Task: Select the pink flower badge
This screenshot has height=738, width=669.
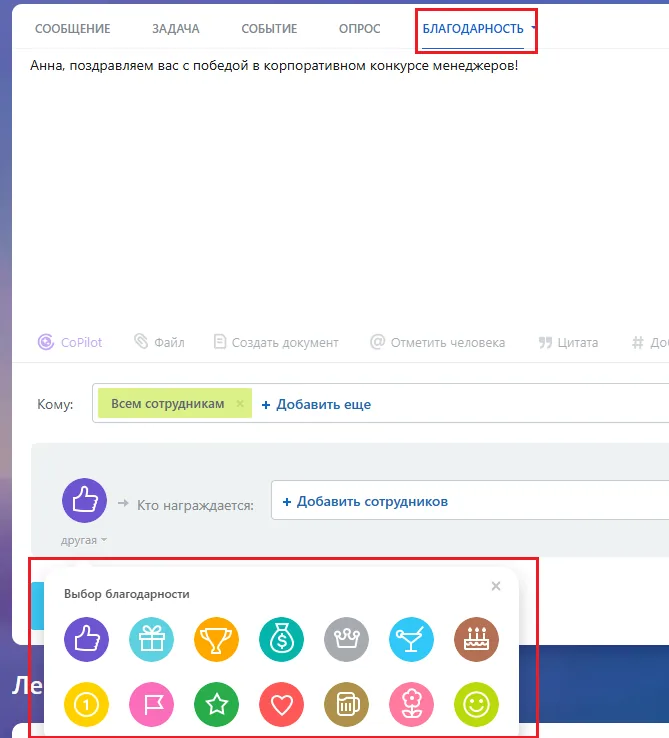Action: tap(411, 705)
